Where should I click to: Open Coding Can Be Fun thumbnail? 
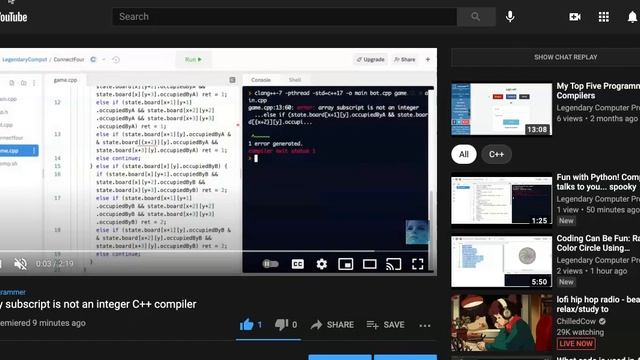(x=502, y=261)
